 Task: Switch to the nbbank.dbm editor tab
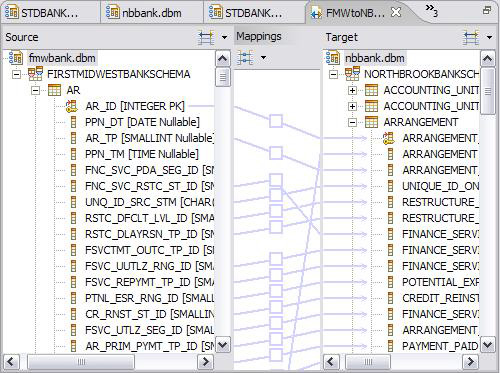coord(144,13)
